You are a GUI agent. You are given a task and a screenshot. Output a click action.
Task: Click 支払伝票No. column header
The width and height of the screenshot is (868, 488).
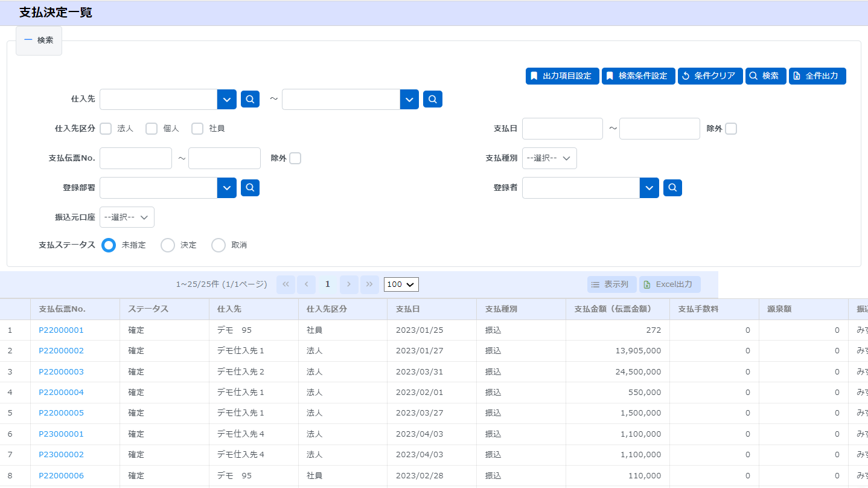pyautogui.click(x=75, y=309)
